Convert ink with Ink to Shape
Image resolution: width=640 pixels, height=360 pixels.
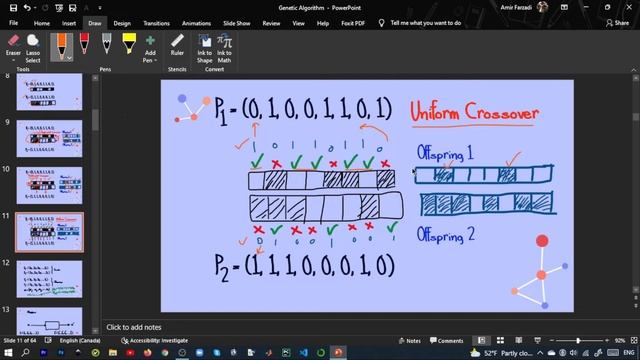(204, 48)
